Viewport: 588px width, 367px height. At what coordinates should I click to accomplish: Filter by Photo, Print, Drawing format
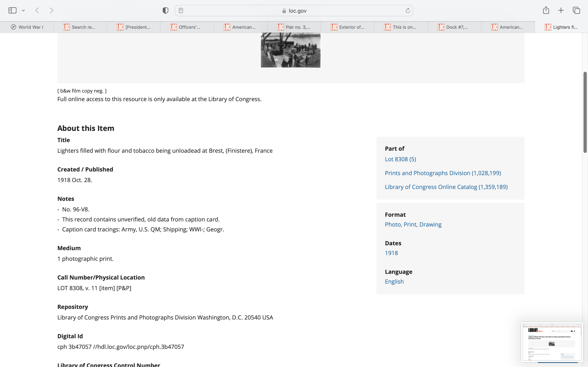[x=413, y=224]
